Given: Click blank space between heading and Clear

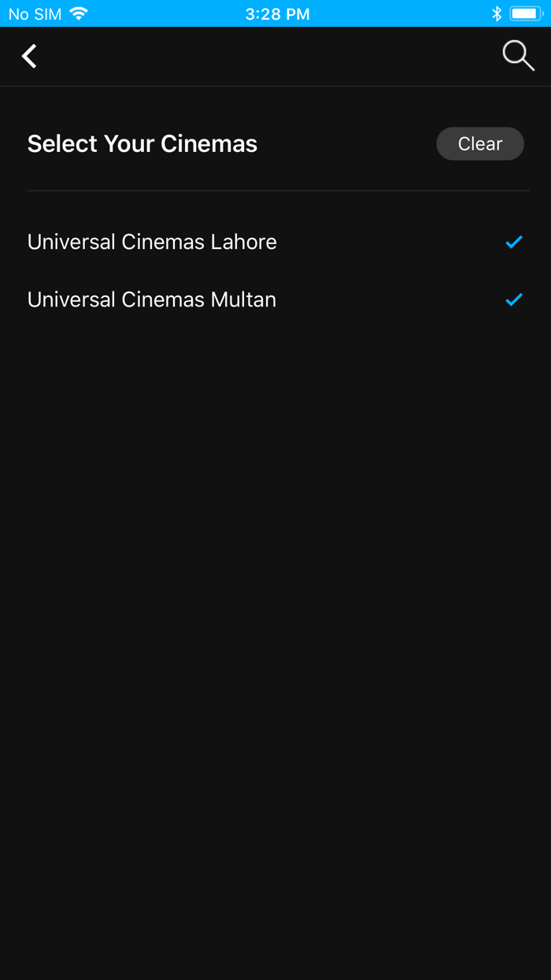Looking at the screenshot, I should tap(347, 143).
